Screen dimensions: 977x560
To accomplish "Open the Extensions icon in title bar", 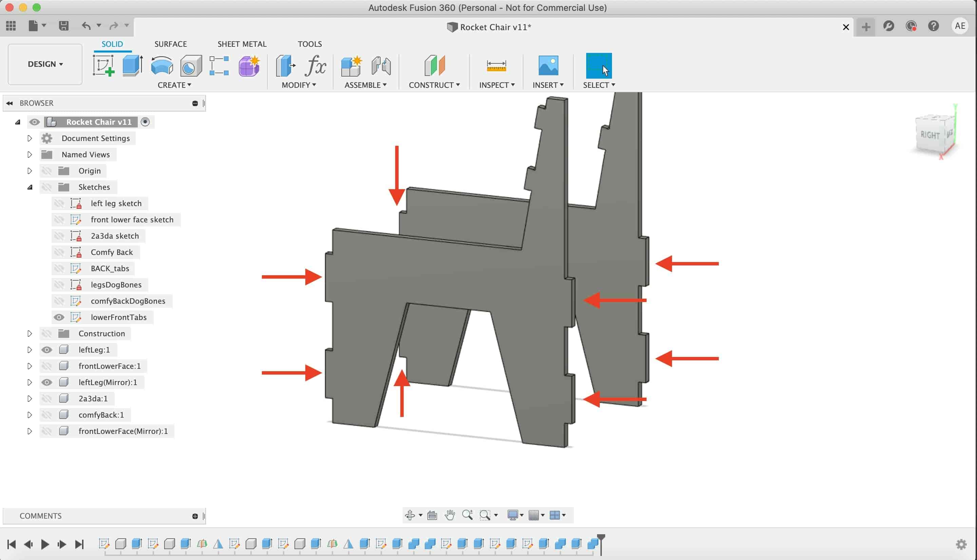I will 888,26.
